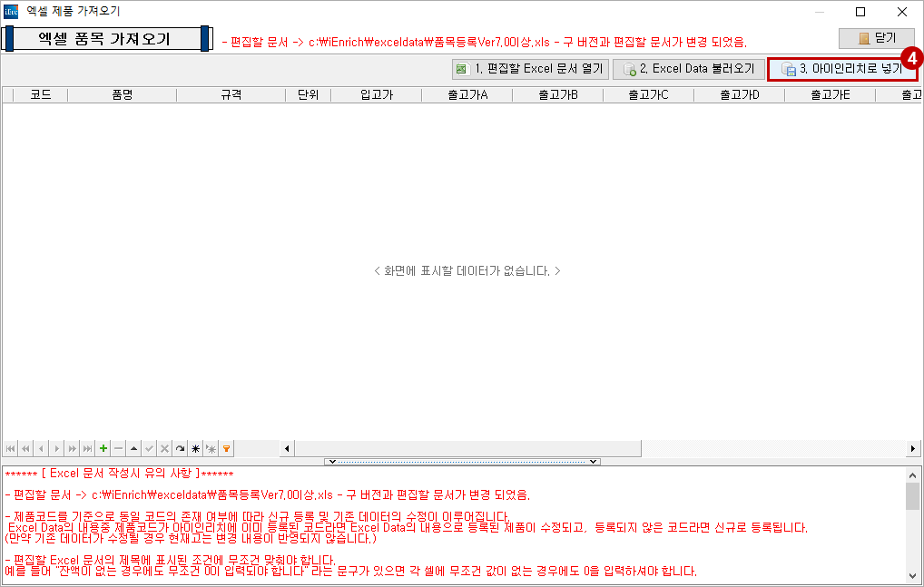Go to last record in navigator

87,448
